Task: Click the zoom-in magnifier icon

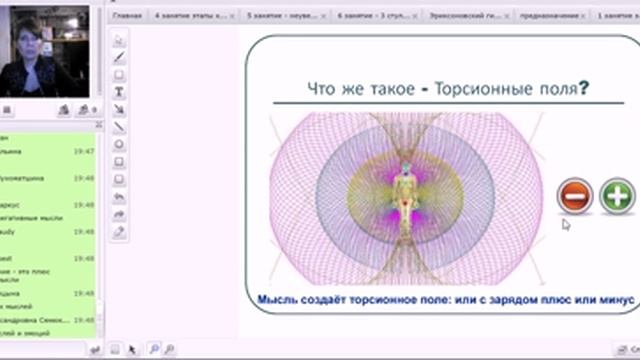Action: [x=154, y=349]
